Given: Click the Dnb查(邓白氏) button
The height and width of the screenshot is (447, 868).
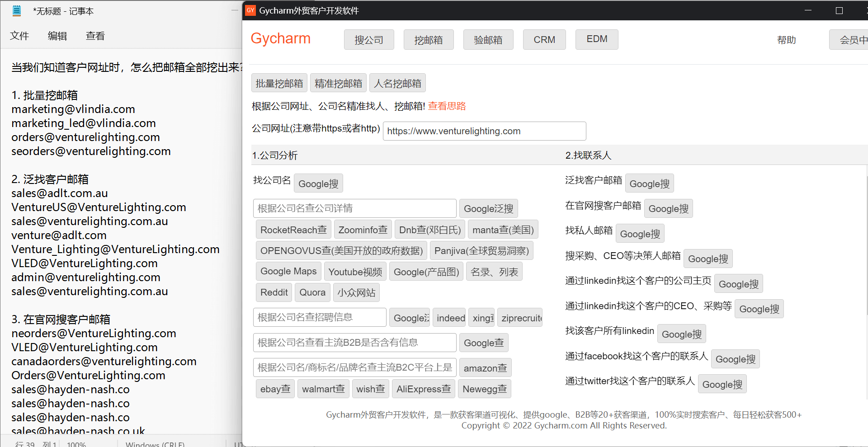Looking at the screenshot, I should coord(430,230).
